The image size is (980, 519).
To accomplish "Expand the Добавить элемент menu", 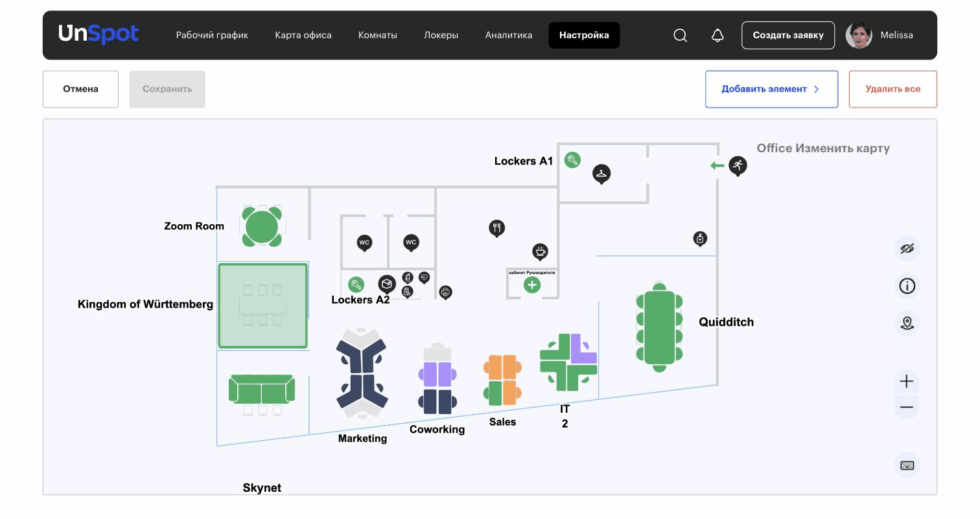I will [x=771, y=89].
